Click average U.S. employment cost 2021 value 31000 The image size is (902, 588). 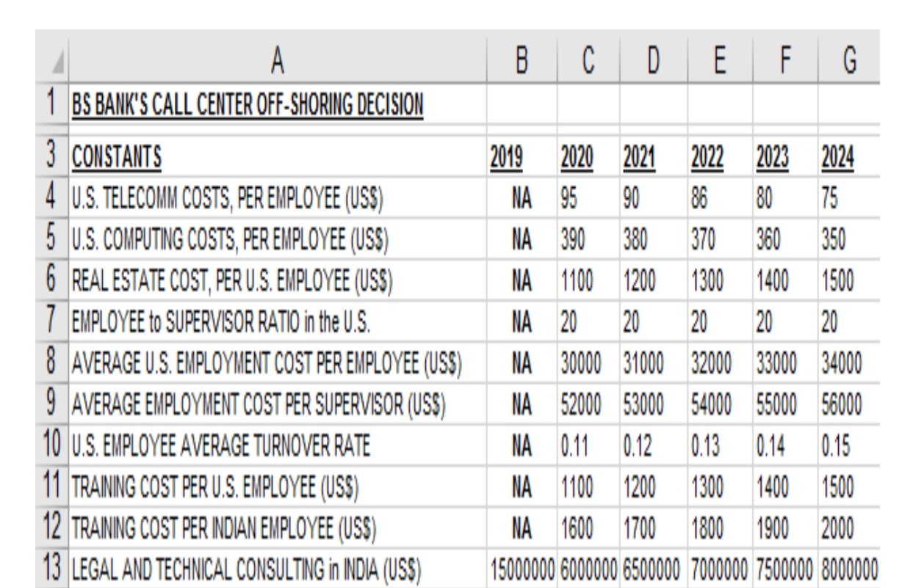coord(652,361)
